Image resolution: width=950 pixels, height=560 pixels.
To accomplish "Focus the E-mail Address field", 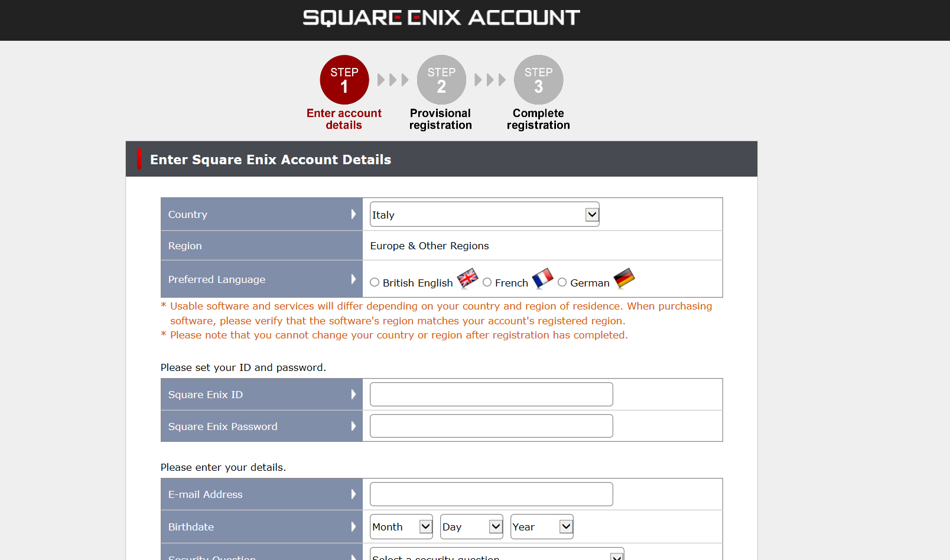I will click(x=492, y=494).
